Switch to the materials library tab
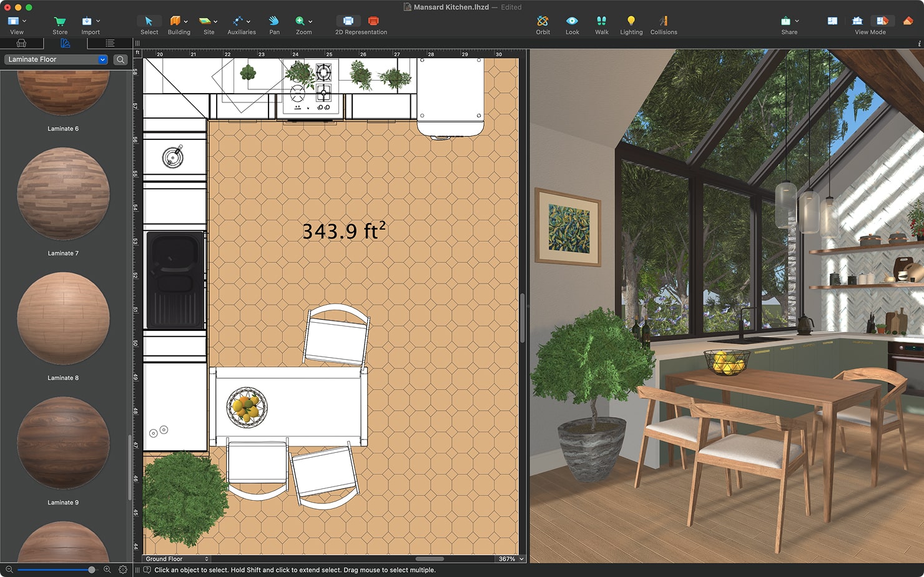The width and height of the screenshot is (924, 577). 66,43
